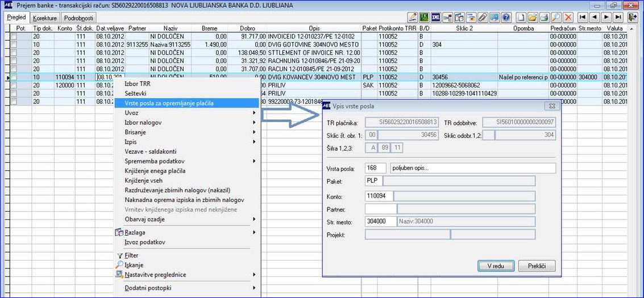This screenshot has height=298, width=644.
Task: Click the Prekliči button
Action: click(537, 266)
